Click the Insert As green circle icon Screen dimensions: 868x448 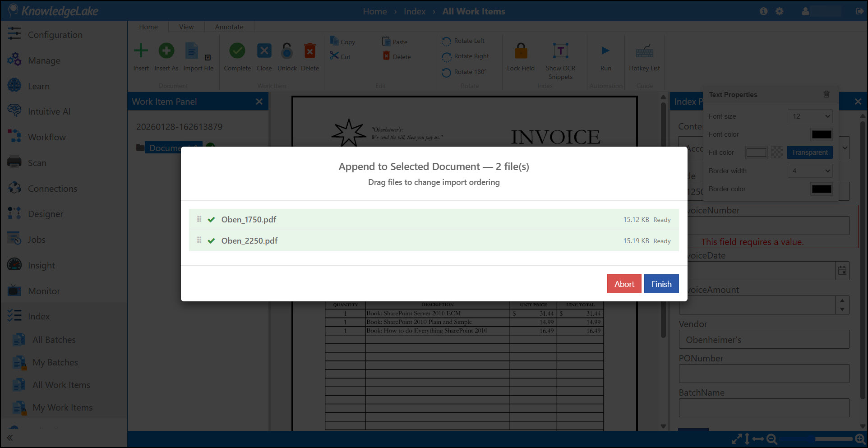click(166, 51)
